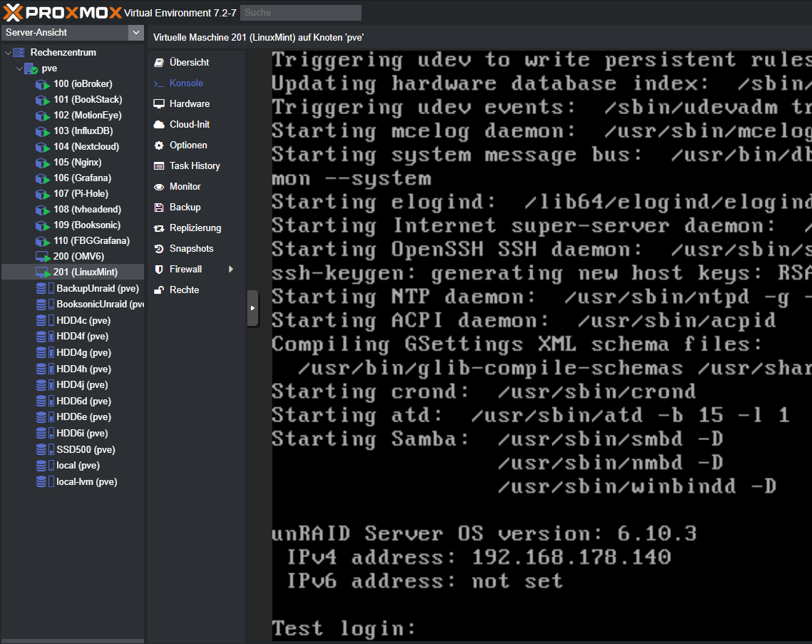Select container 106 (Grafana)
The width and height of the screenshot is (812, 644).
73,178
